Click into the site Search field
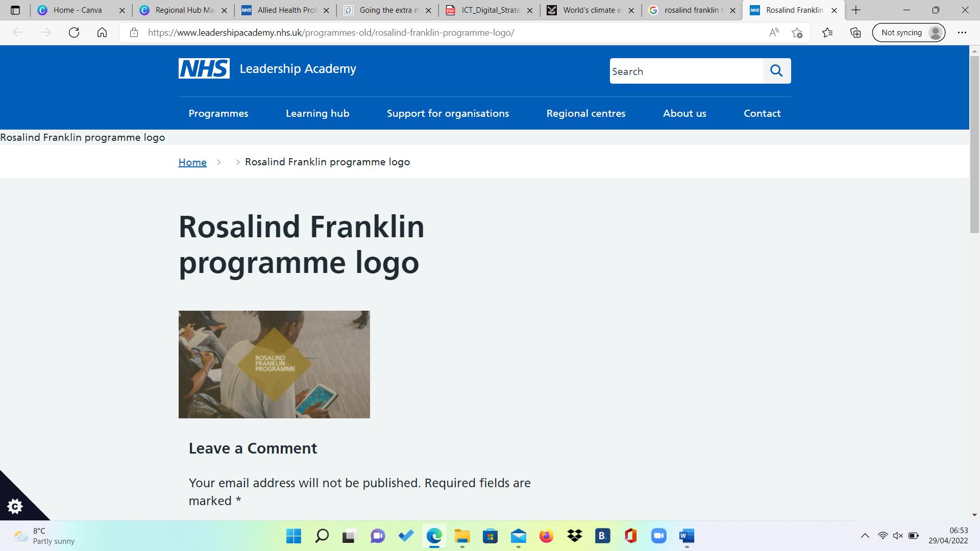 (x=687, y=71)
